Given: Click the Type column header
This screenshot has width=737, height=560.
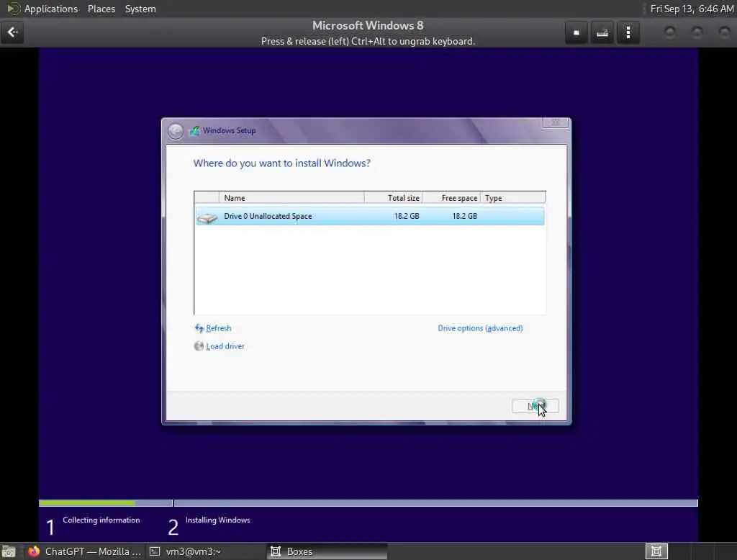Looking at the screenshot, I should 512,198.
